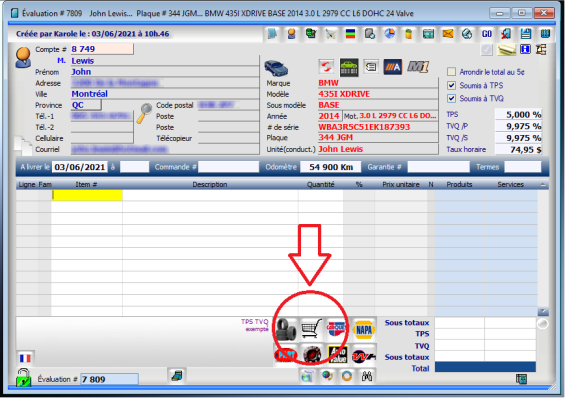Viewport: 565px width, 398px height.
Task: Click the binoculars search icon
Action: point(367,376)
